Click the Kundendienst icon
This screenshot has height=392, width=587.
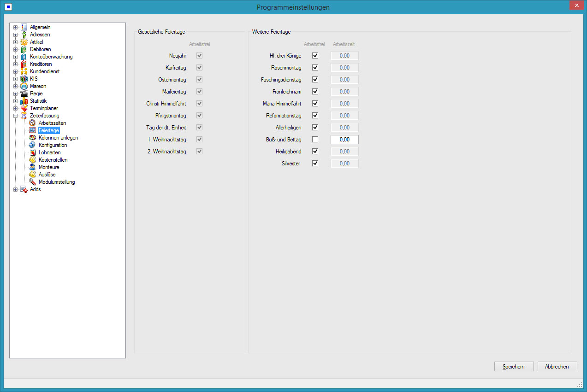click(24, 71)
